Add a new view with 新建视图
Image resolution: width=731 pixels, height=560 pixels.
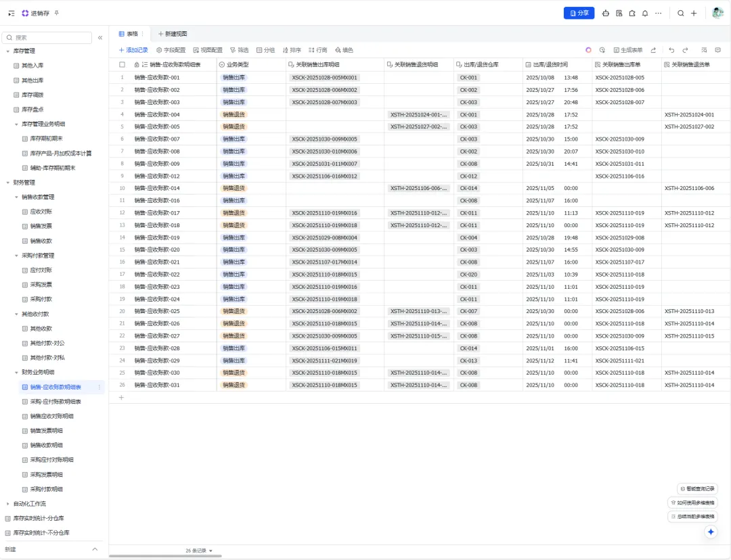pos(173,34)
